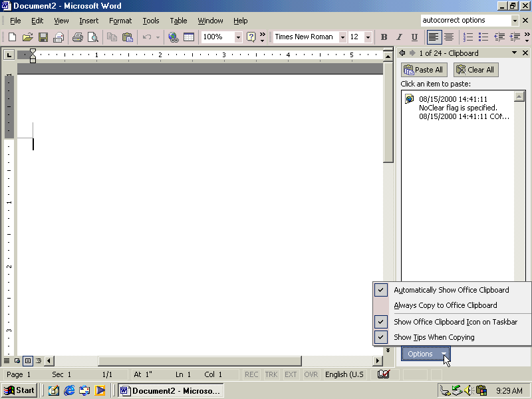Viewport: 532px width, 399px height.
Task: Launch Internet Explorer from the quick launch bar
Action: [x=69, y=390]
